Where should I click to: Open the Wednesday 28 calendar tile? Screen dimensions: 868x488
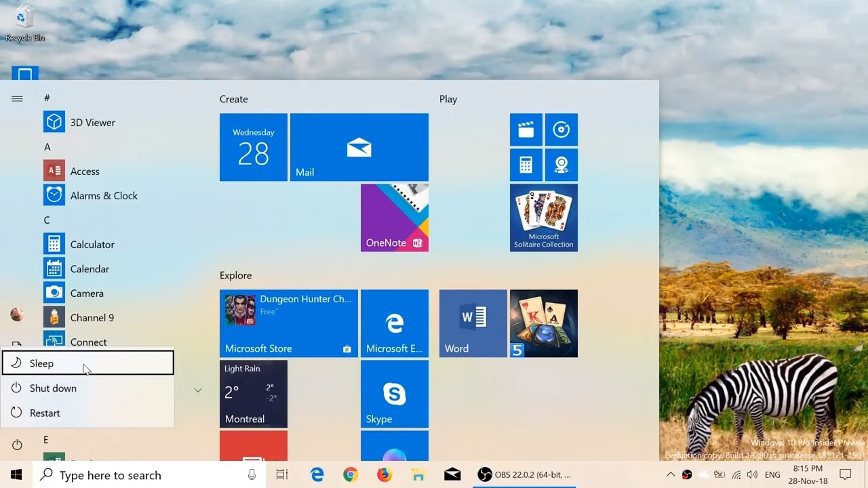pos(254,147)
